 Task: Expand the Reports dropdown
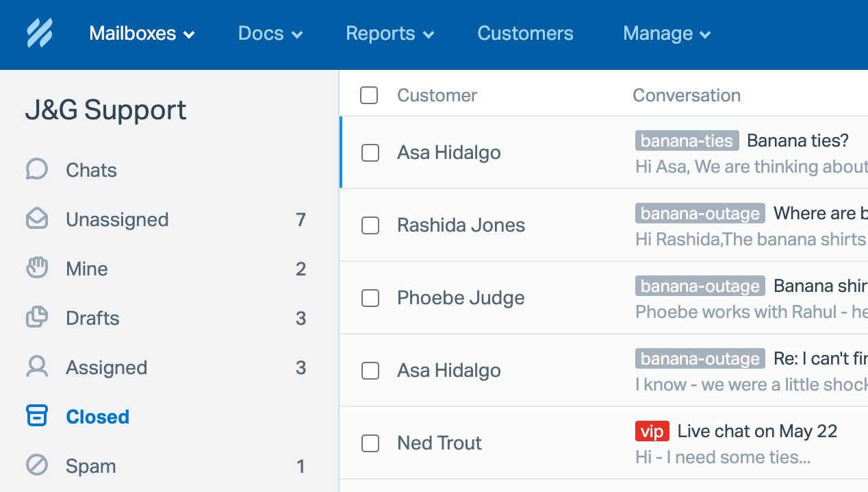pyautogui.click(x=390, y=34)
